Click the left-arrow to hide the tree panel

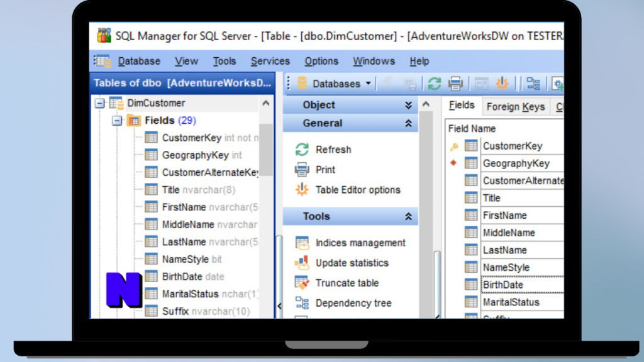coord(279,306)
